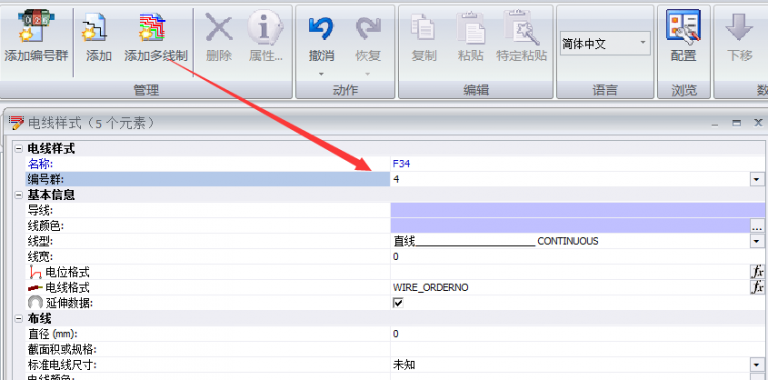Toggle the 延伸数据 checkbox
This screenshot has height=380, width=768.
tap(398, 303)
